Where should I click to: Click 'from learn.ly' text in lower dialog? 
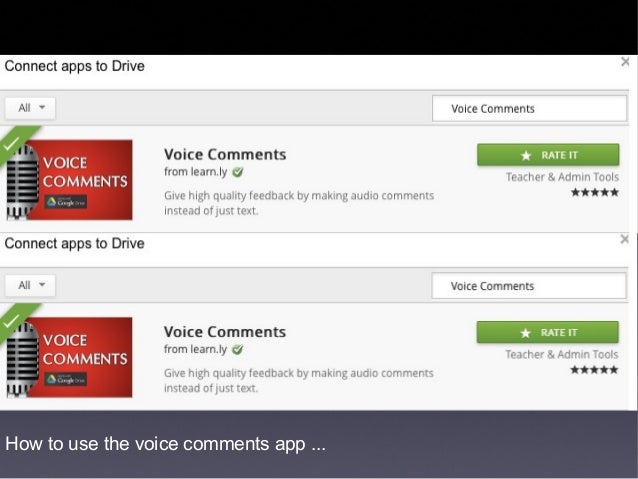pos(195,350)
